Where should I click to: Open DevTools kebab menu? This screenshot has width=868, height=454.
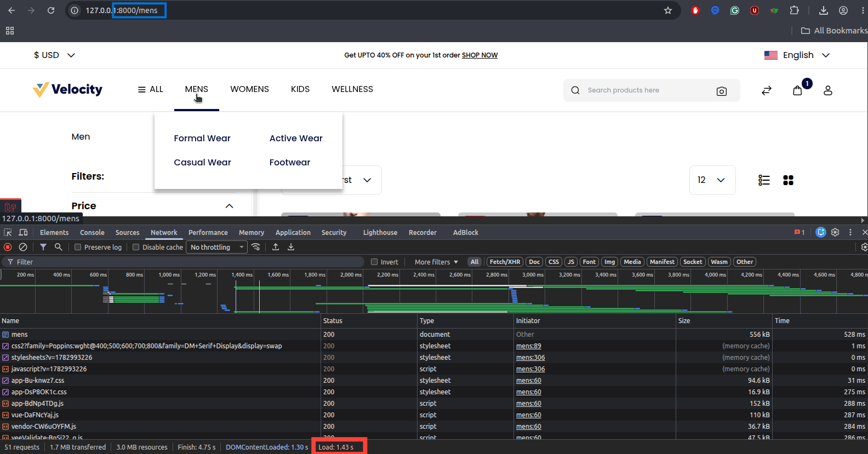(850, 232)
